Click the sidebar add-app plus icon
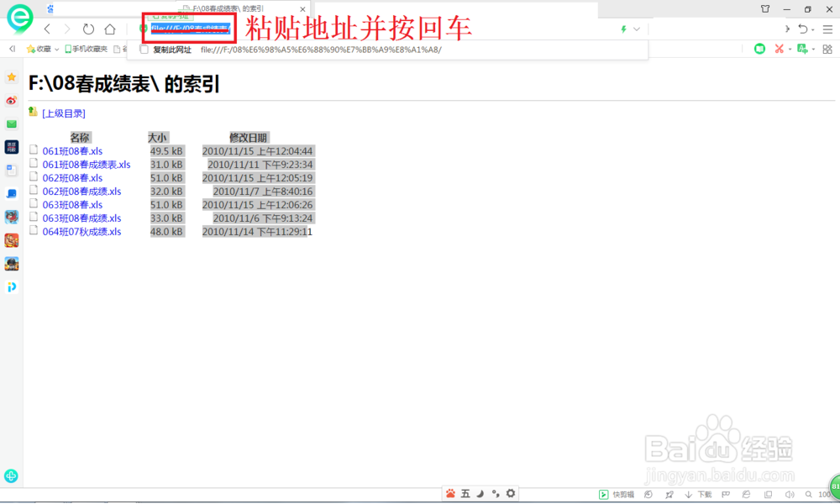 pos(11,475)
